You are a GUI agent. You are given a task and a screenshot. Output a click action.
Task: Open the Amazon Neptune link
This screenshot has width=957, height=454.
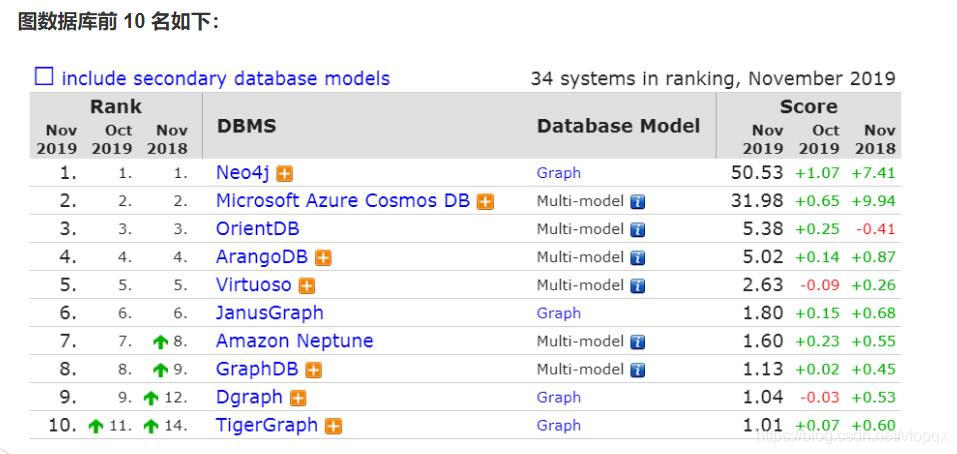[295, 341]
